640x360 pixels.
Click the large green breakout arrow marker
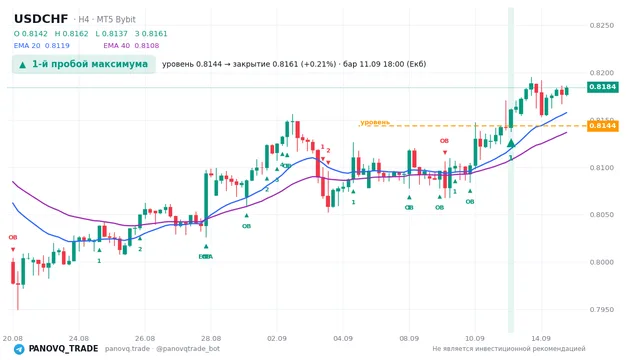pyautogui.click(x=511, y=143)
